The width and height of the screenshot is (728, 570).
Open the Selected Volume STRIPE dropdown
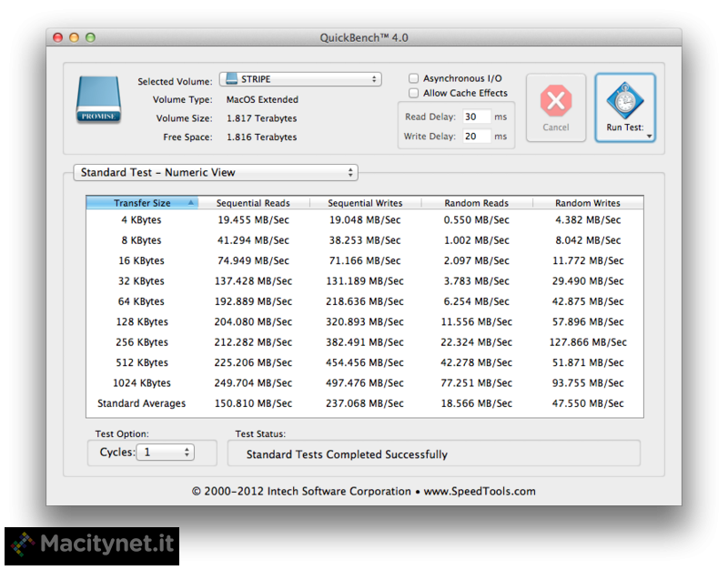coord(300,79)
